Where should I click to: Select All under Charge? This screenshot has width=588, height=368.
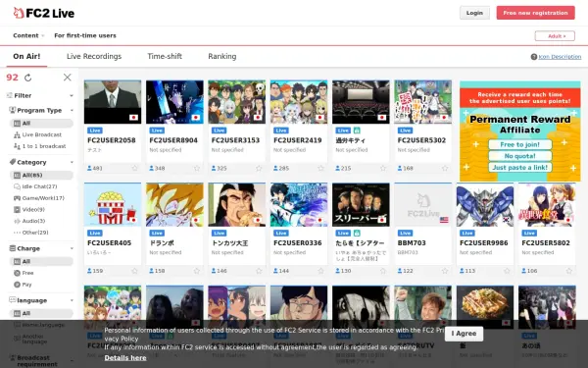[41, 261]
